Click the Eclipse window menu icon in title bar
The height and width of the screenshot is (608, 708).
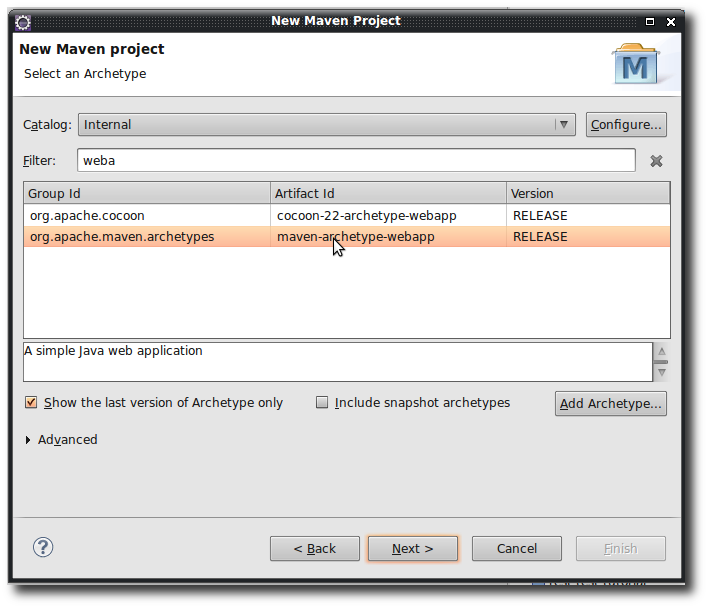(23, 22)
